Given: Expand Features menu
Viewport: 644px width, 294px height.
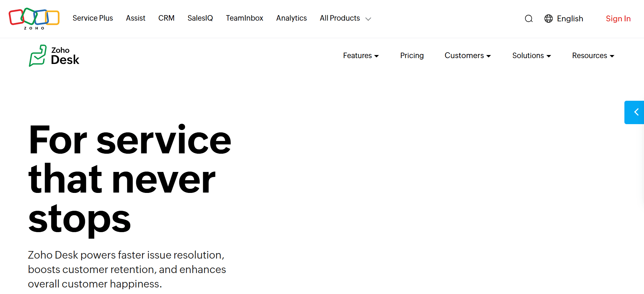Looking at the screenshot, I should point(361,56).
